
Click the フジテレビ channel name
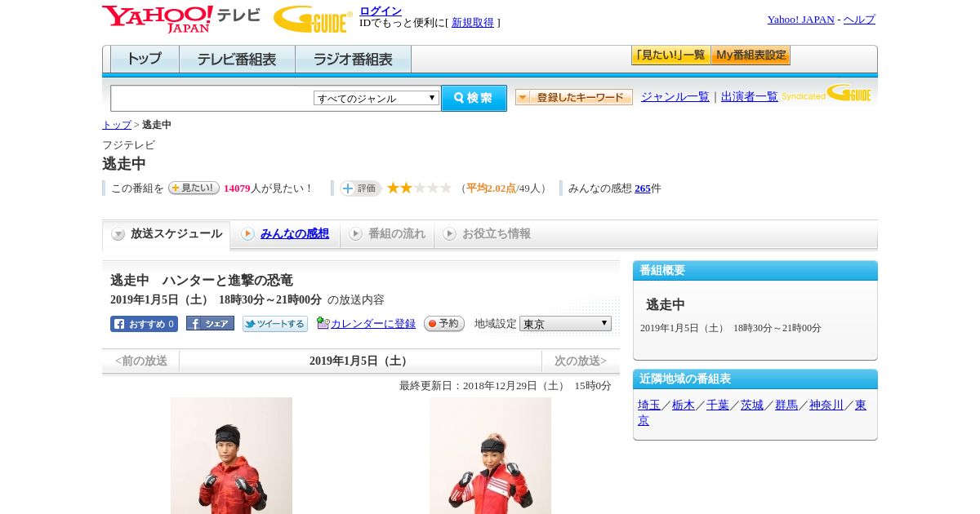click(128, 145)
